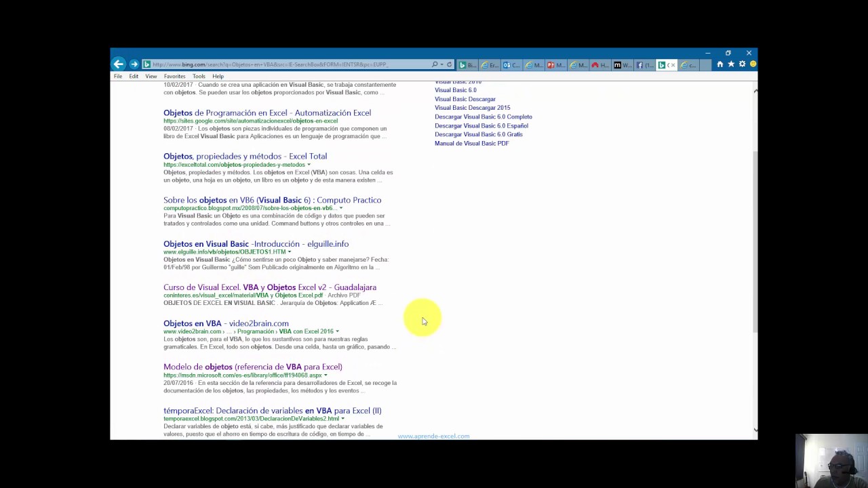Click the smiley feedback icon
Viewport: 868px width, 488px height.
tap(753, 64)
